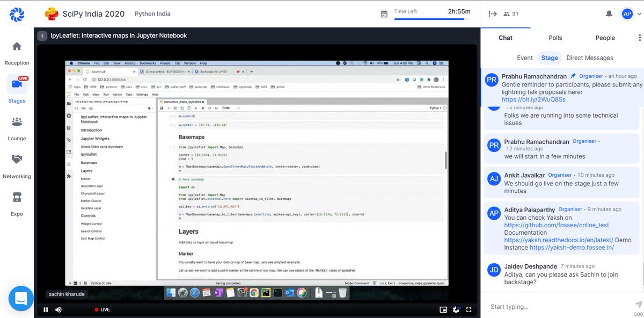Select the Stage chat sub-tab
The height and width of the screenshot is (318, 644).
tap(550, 58)
